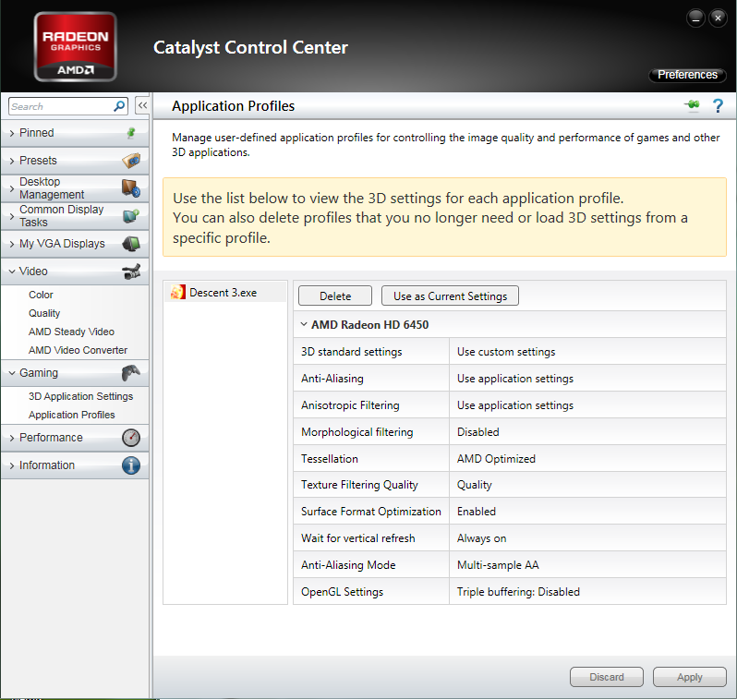
Task: Click the blue Information icon
Action: (131, 465)
